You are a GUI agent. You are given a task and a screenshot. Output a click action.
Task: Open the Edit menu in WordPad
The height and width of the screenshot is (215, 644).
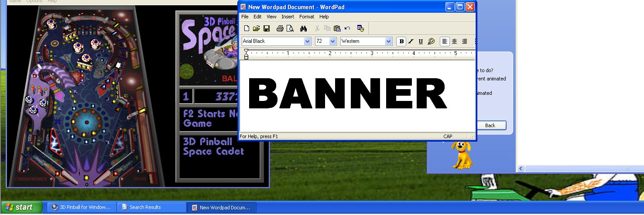(257, 17)
